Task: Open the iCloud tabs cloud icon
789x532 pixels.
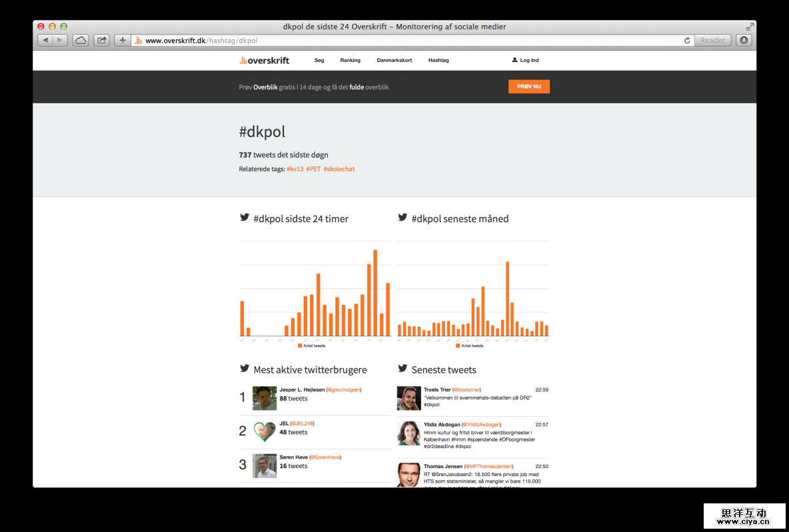Action: coord(81,40)
